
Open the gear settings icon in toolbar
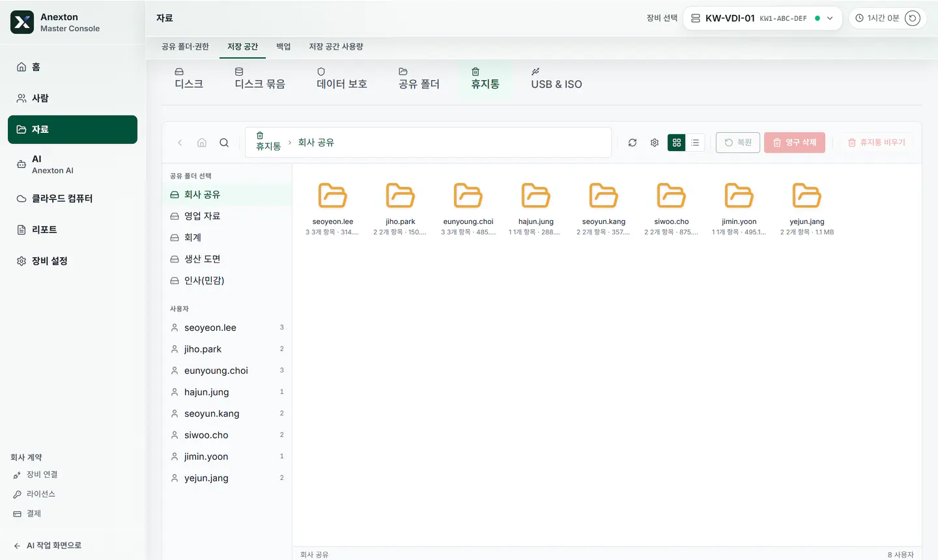point(655,143)
